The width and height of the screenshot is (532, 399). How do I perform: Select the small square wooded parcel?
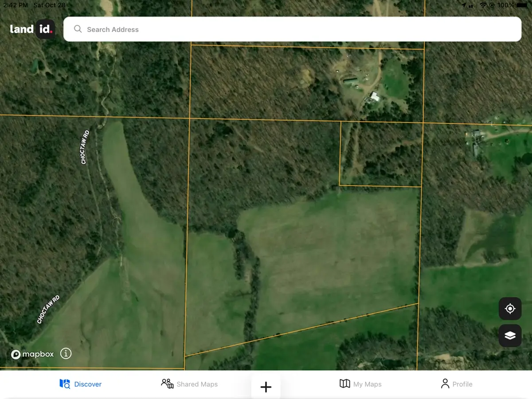click(380, 153)
